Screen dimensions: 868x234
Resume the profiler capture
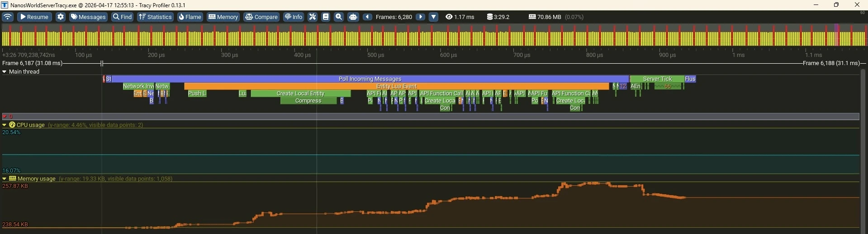(x=34, y=17)
